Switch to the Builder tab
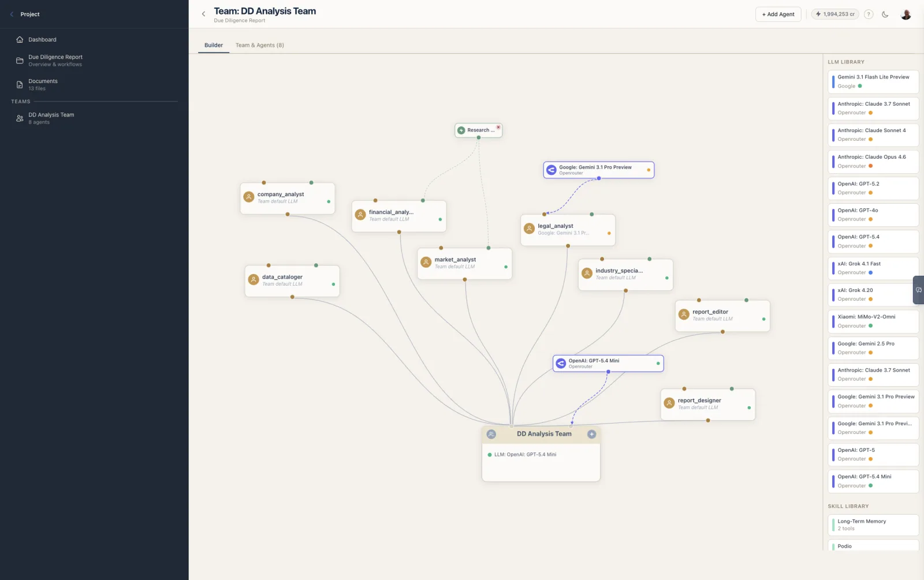 point(214,45)
